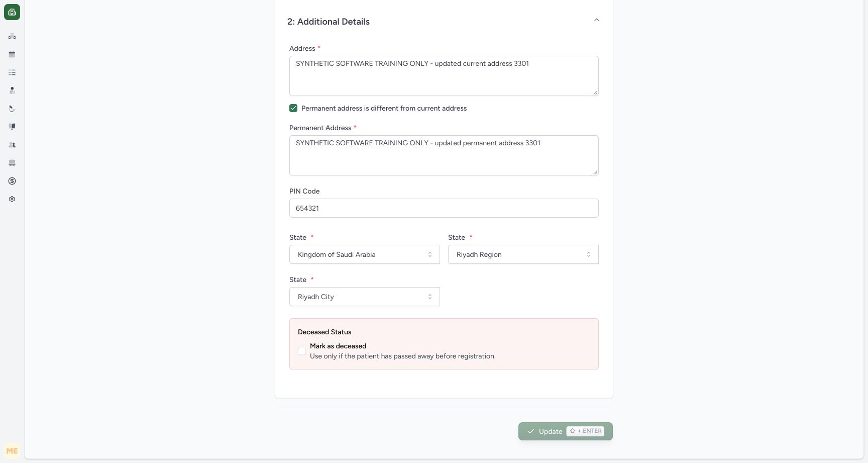This screenshot has height=463, width=868.
Task: Uncheck permanent address is different checkbox
Action: click(293, 108)
